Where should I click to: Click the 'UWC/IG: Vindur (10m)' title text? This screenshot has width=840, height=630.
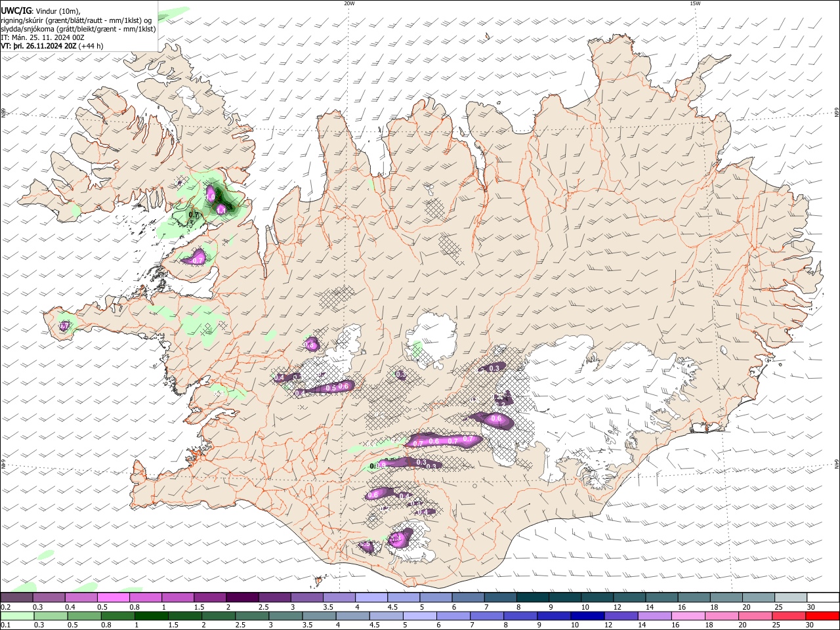(x=40, y=11)
